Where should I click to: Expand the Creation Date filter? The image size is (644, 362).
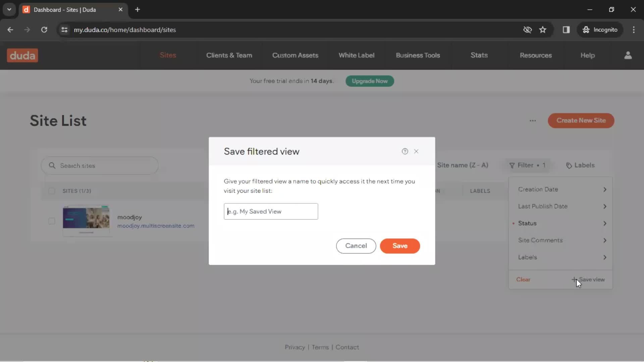(560, 189)
